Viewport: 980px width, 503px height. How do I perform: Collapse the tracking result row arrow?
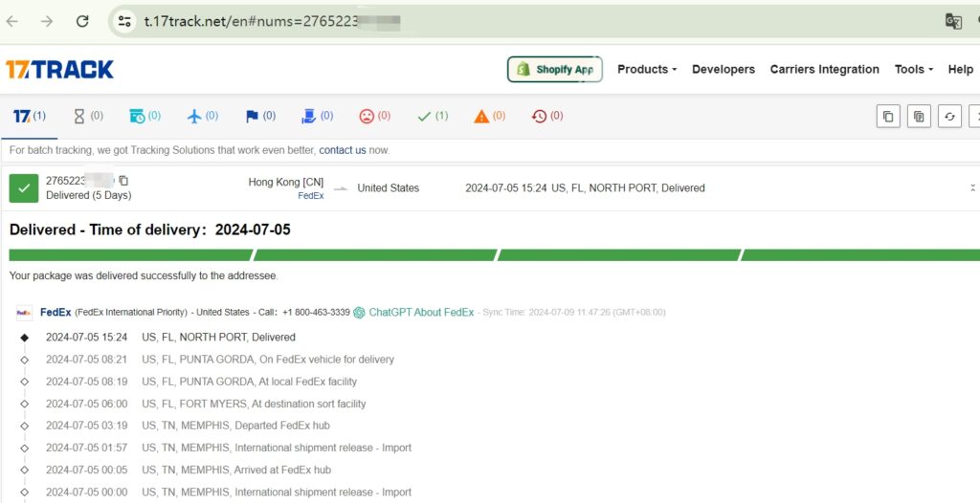click(972, 188)
